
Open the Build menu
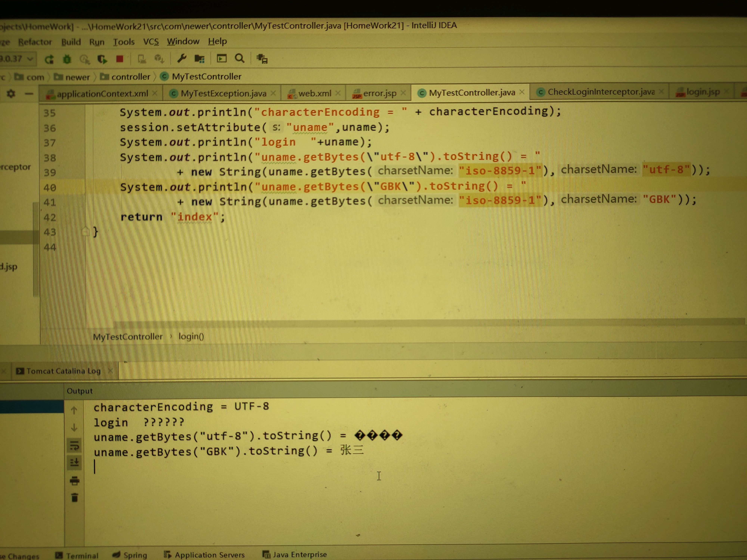pos(71,42)
